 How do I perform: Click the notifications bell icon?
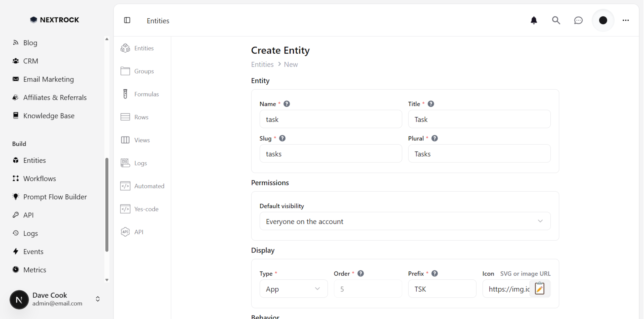pyautogui.click(x=534, y=20)
